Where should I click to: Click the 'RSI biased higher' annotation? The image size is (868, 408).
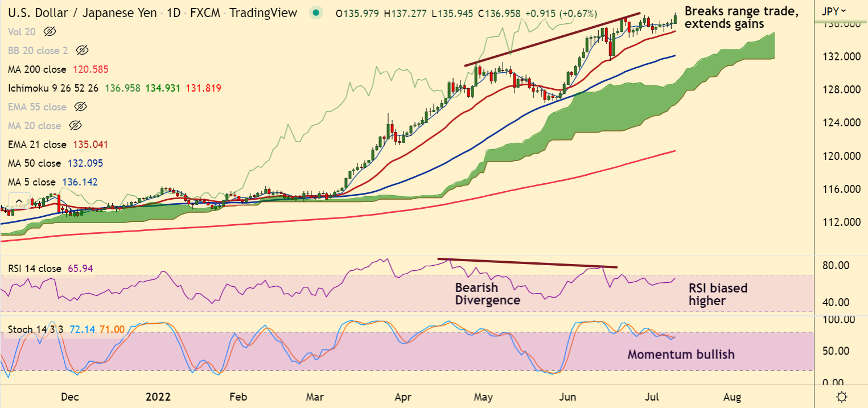point(718,294)
